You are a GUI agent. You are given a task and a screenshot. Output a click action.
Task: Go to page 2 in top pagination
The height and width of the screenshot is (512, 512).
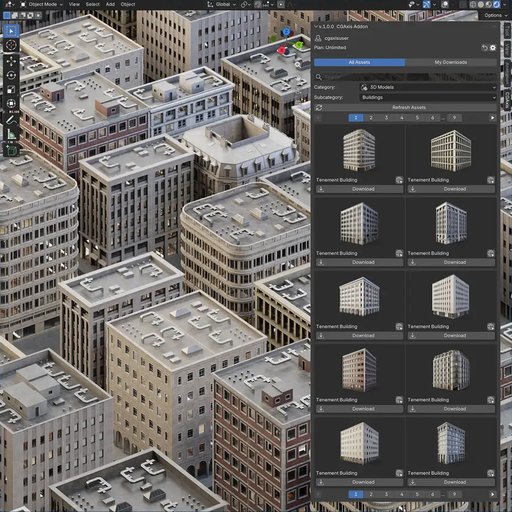click(x=371, y=118)
